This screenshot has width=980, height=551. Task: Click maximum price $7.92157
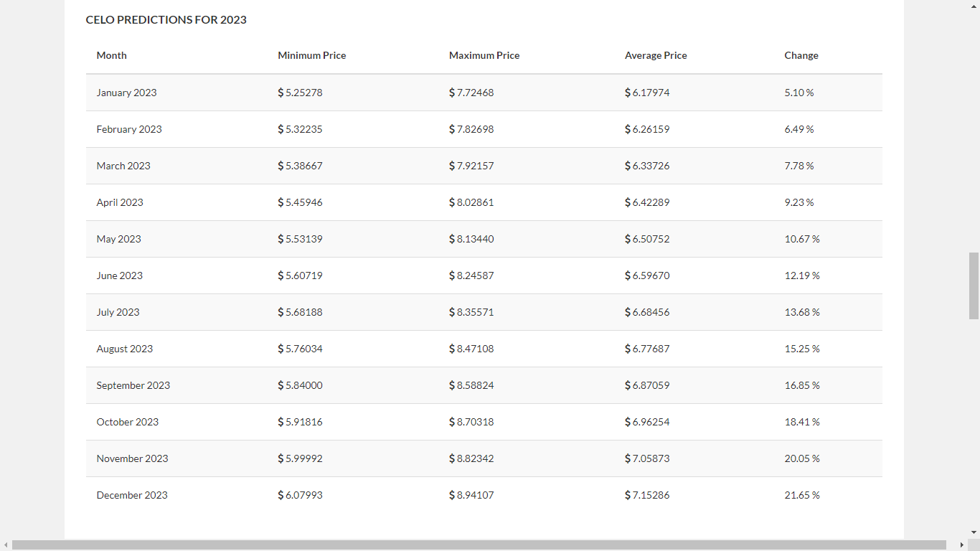[x=471, y=166]
